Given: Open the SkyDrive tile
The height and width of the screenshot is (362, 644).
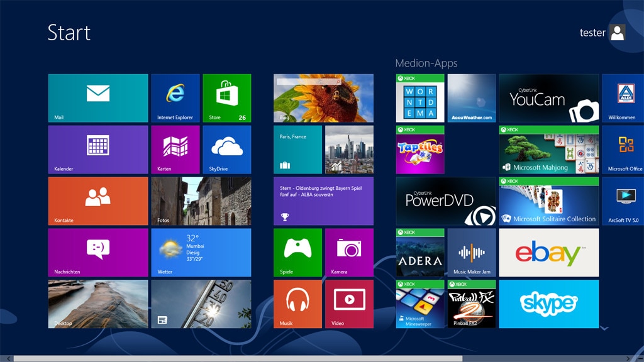Looking at the screenshot, I should tap(226, 150).
